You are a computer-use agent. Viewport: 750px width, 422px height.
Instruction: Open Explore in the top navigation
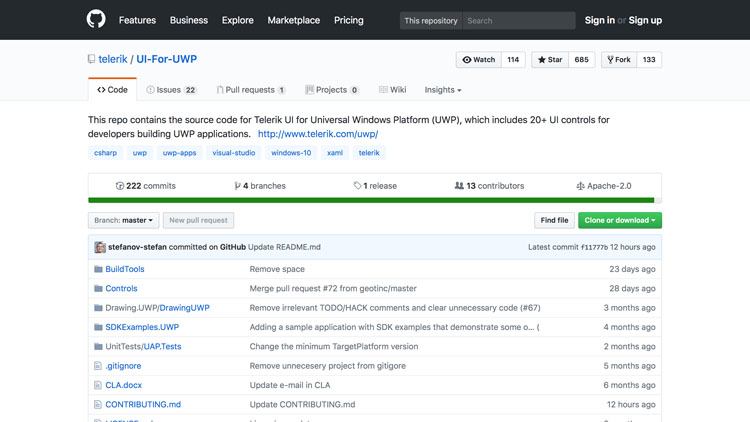click(x=238, y=20)
